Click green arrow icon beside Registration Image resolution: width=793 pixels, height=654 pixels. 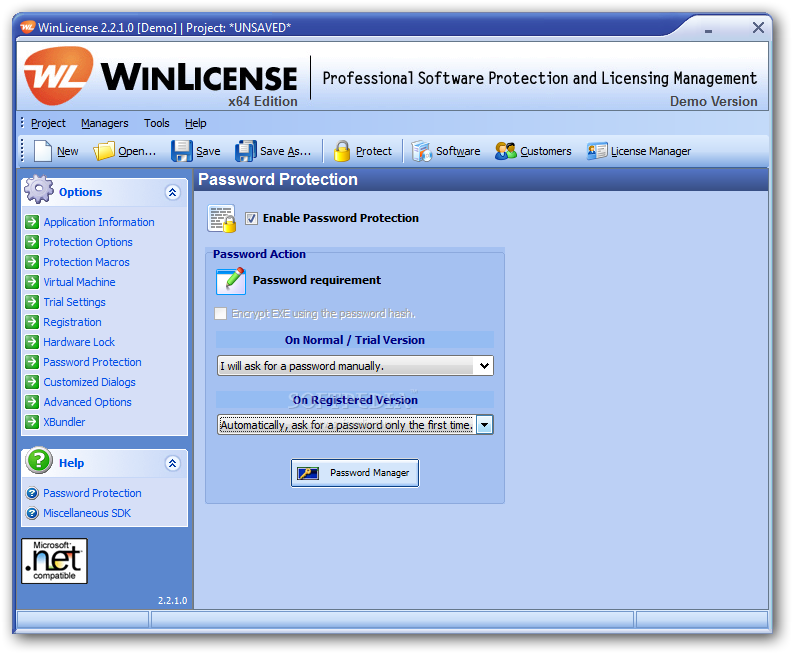32,322
